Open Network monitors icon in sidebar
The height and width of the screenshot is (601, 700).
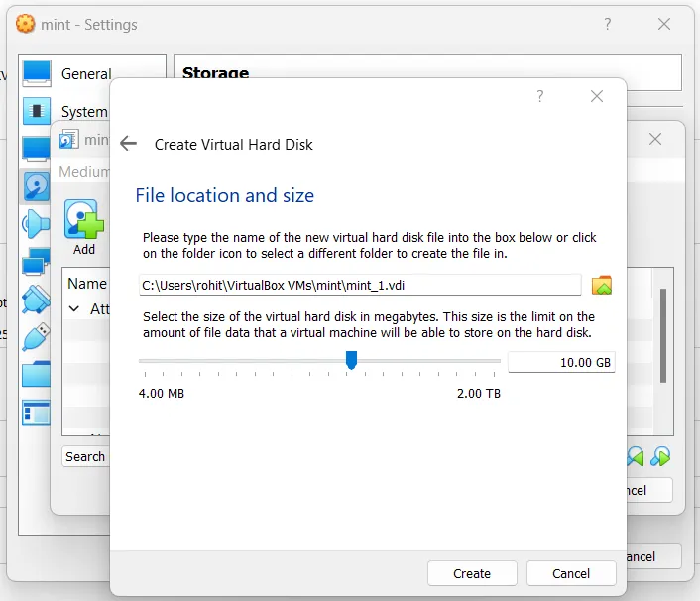click(x=36, y=261)
